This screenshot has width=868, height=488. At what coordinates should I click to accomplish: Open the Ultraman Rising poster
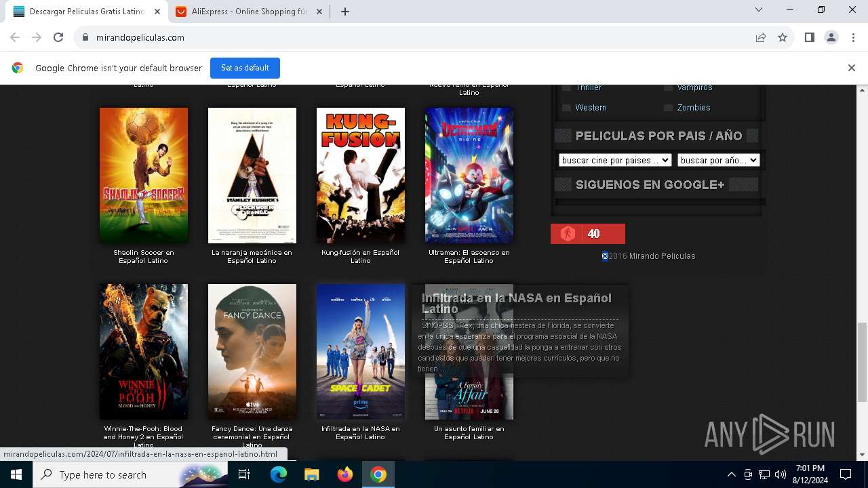coord(469,176)
